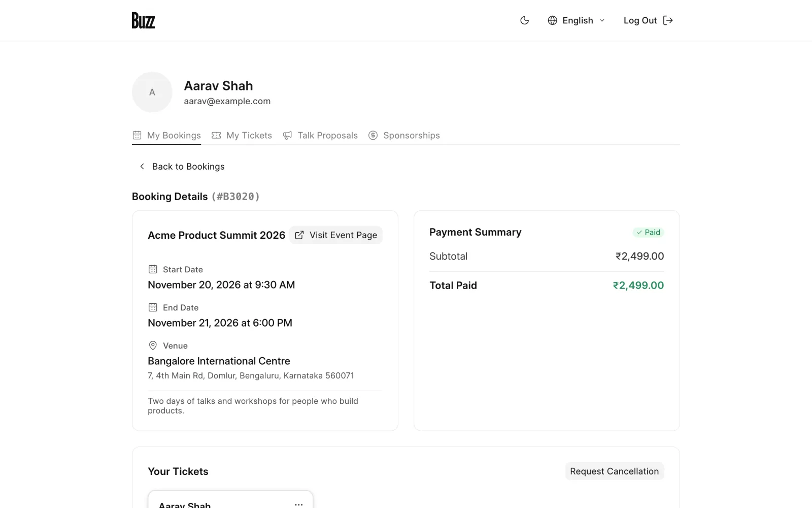Image resolution: width=812 pixels, height=508 pixels.
Task: Go back via Back to Bookings link
Action: tap(182, 167)
